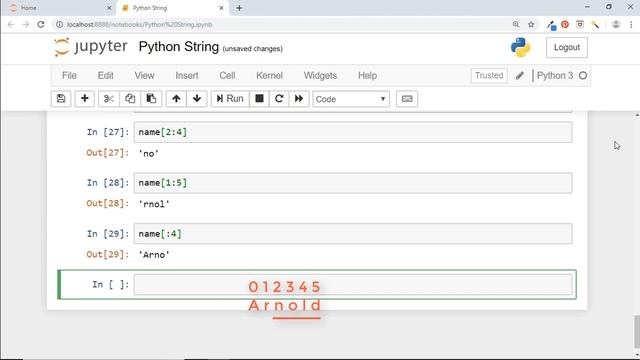The width and height of the screenshot is (640, 360).
Task: Open the View menu
Action: point(144,76)
